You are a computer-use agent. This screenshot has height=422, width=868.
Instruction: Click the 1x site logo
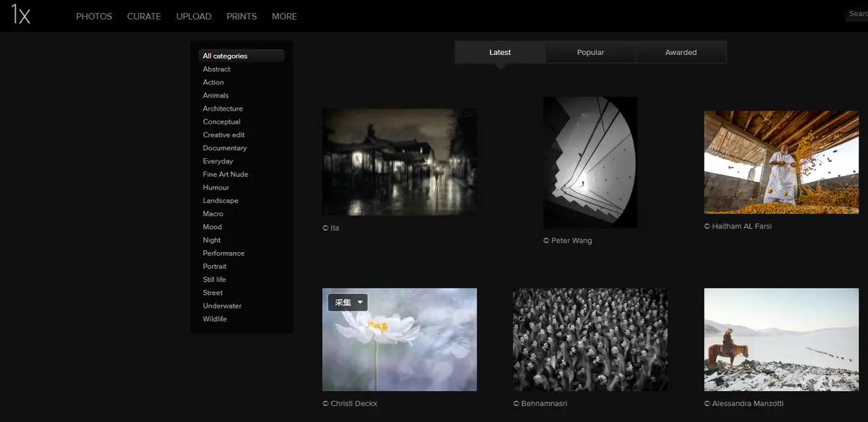[x=20, y=15]
